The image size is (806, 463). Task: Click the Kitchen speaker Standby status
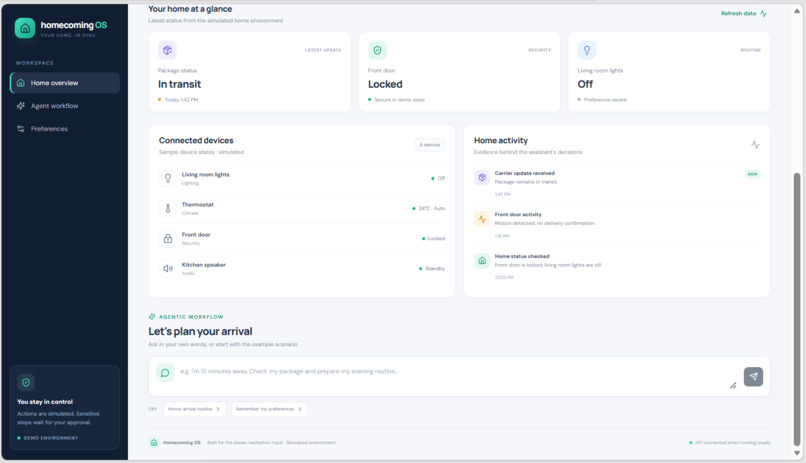coord(432,269)
